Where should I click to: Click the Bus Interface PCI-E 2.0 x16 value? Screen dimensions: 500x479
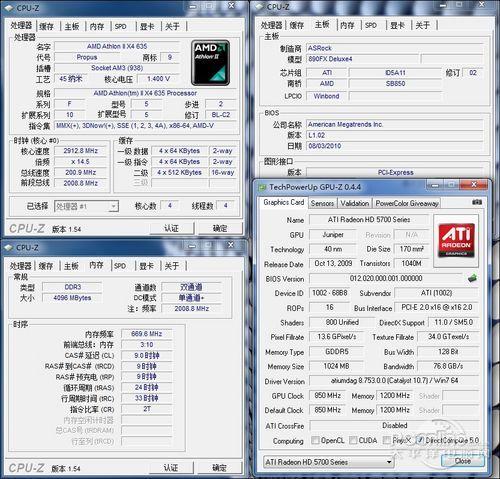point(437,307)
